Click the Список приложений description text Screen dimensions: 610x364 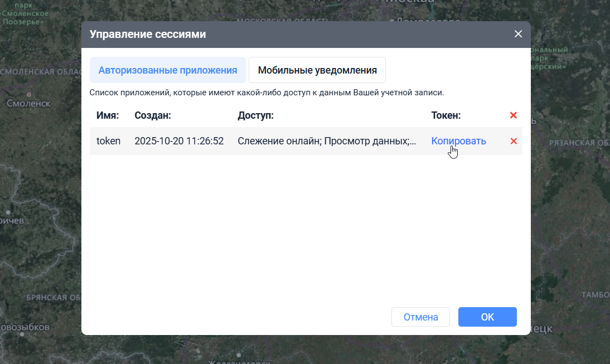click(267, 93)
